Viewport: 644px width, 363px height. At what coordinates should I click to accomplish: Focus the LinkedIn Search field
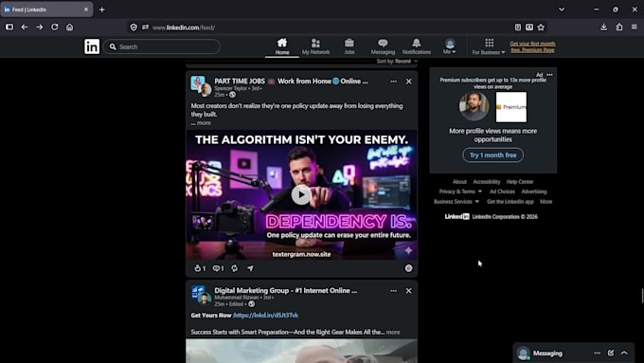(162, 46)
